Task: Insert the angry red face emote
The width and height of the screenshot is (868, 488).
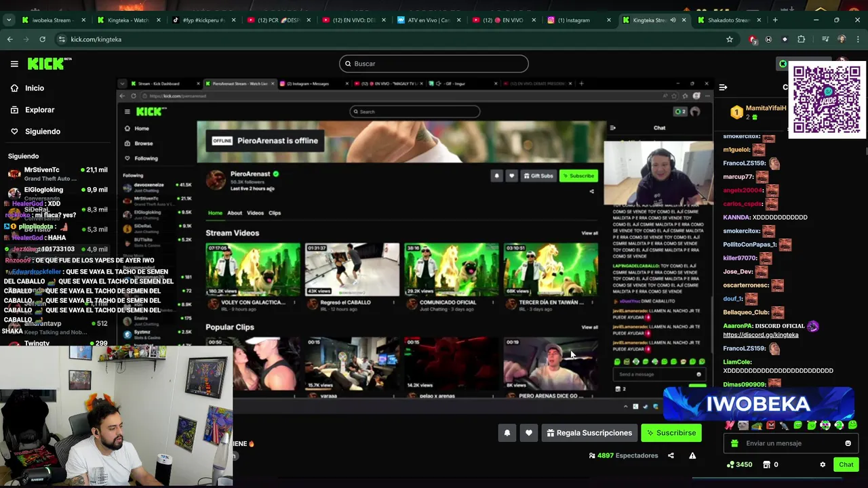Action: coord(770,426)
